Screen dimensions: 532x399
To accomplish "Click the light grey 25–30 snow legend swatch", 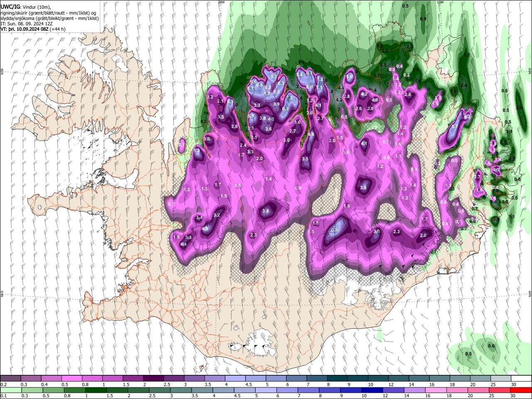I will [500, 379].
